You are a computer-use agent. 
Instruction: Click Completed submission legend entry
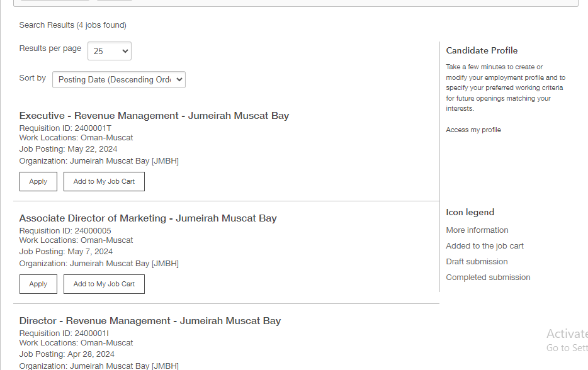pos(488,277)
